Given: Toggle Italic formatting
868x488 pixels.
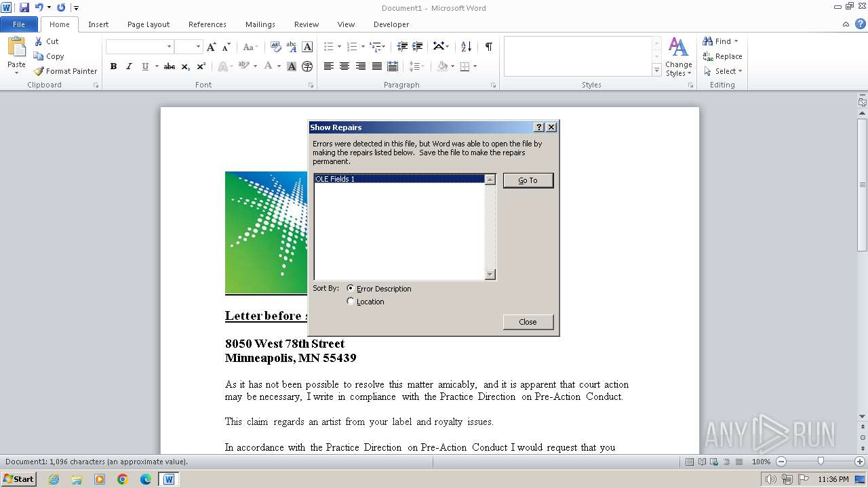Looking at the screenshot, I should 129,66.
